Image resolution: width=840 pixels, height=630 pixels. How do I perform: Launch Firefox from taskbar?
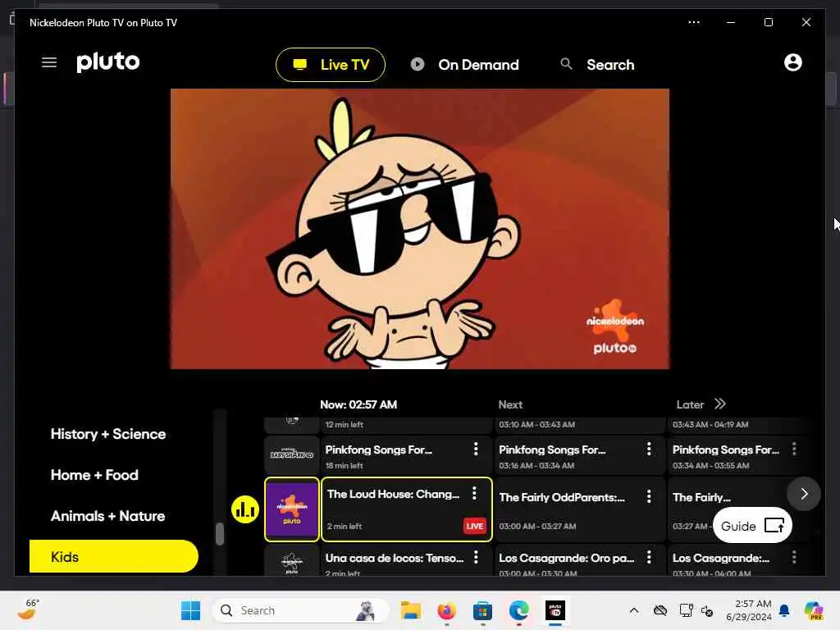coord(447,610)
